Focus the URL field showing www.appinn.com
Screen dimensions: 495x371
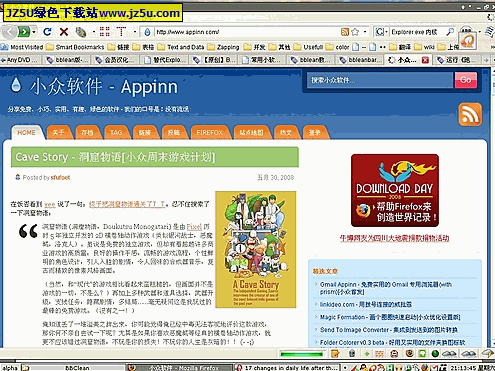tap(247, 32)
